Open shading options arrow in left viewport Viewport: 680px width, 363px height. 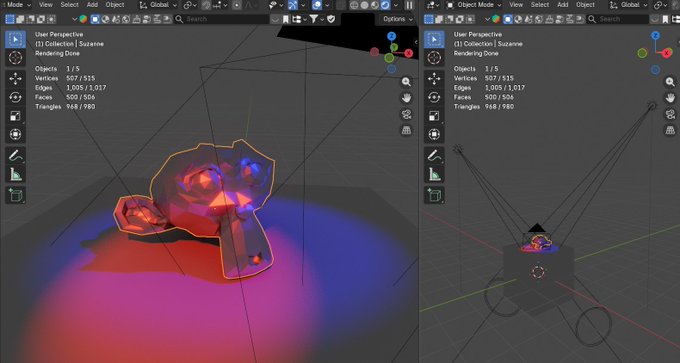395,5
